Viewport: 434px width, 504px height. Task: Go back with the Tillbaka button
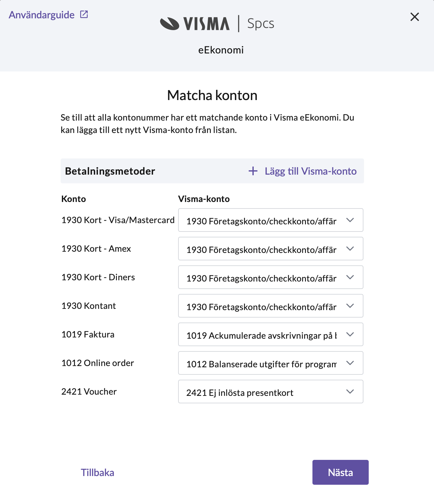(98, 473)
